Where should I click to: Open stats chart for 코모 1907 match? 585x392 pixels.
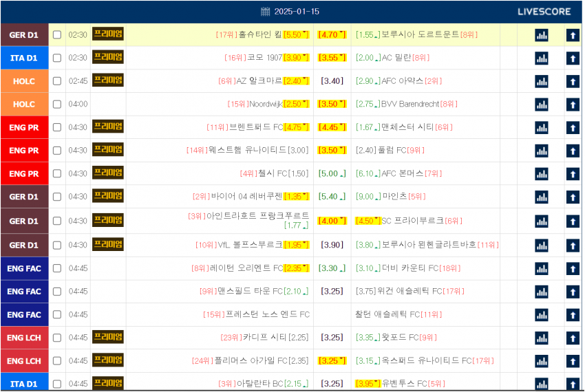(x=542, y=58)
